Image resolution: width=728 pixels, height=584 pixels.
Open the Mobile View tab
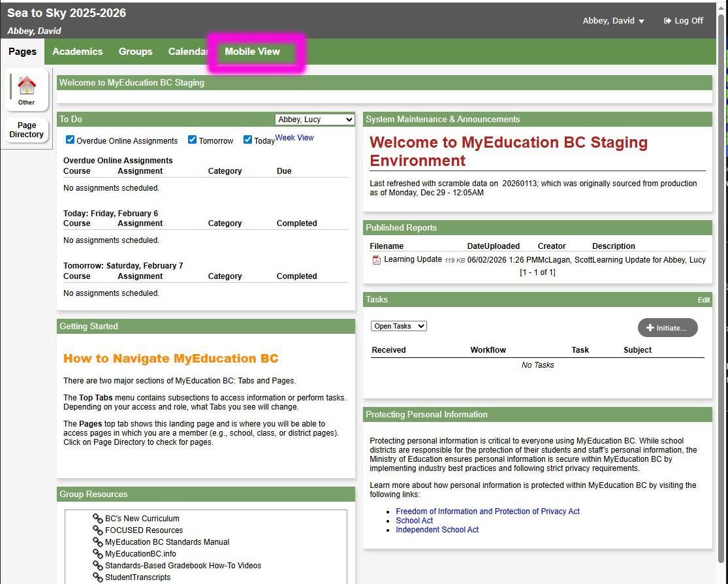point(252,52)
